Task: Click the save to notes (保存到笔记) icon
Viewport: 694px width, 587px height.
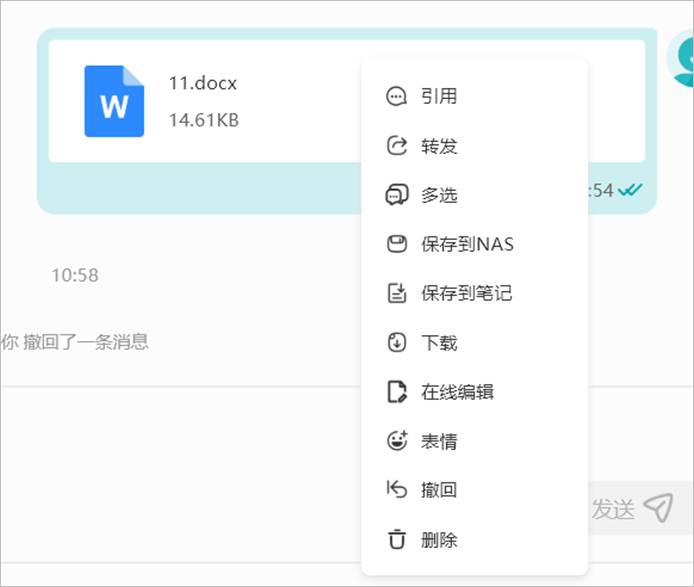Action: [397, 293]
